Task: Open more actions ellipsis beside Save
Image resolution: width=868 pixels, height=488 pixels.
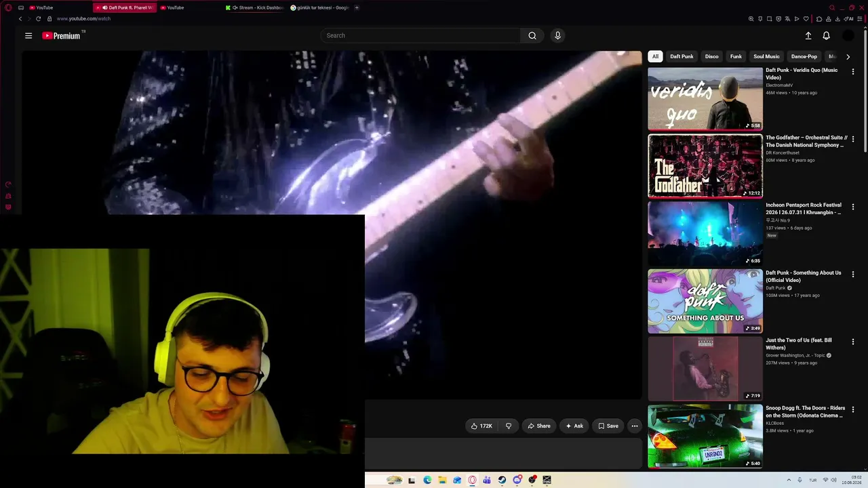Action: click(x=634, y=426)
